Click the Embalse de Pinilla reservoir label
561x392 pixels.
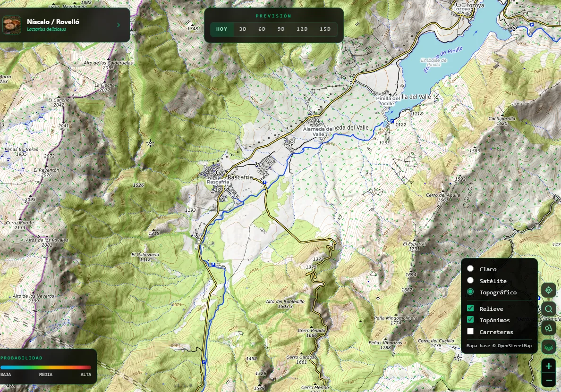pos(433,62)
